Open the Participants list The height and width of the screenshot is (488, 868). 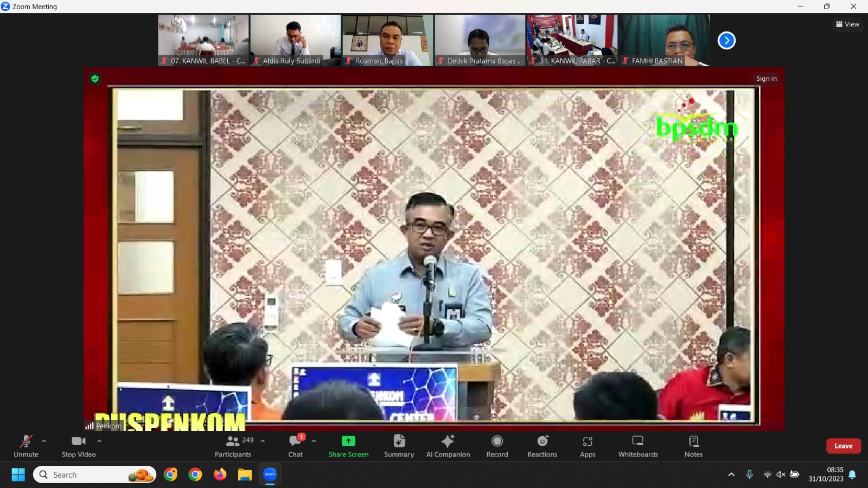(233, 446)
